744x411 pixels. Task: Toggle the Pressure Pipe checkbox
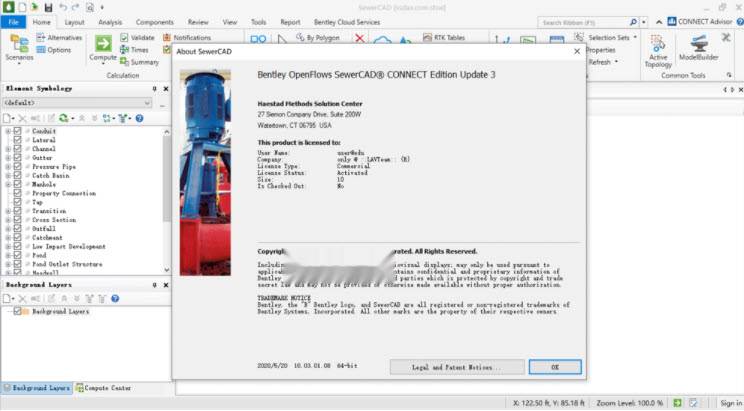[x=18, y=167]
